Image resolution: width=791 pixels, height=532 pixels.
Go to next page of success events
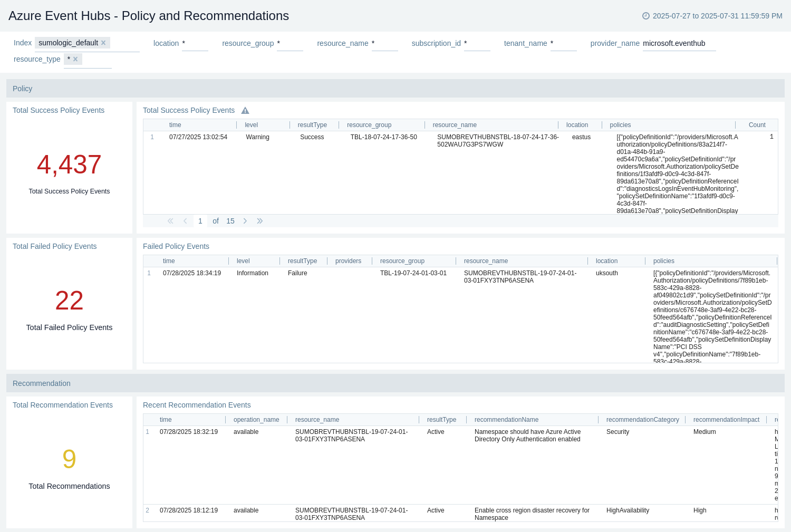pyautogui.click(x=245, y=221)
